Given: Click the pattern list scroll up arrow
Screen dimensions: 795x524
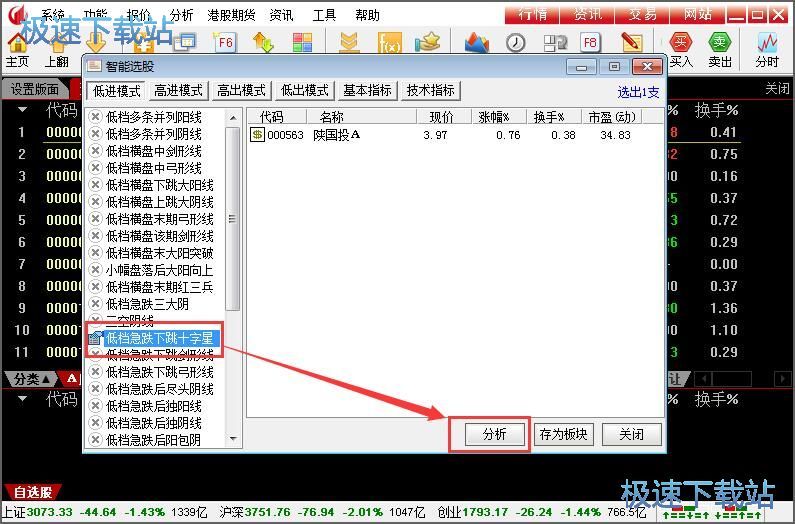Looking at the screenshot, I should pyautogui.click(x=233, y=118).
